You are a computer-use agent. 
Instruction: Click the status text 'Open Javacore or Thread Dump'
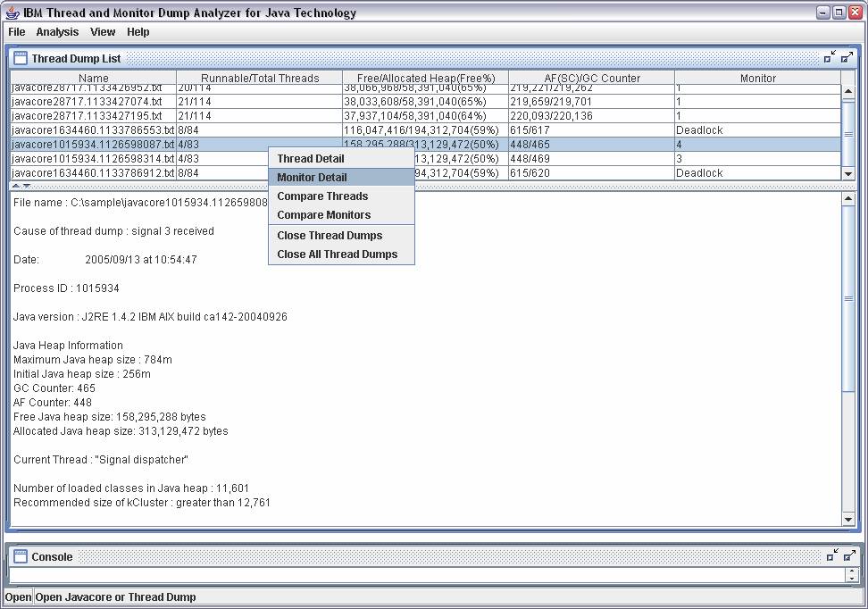pyautogui.click(x=115, y=596)
